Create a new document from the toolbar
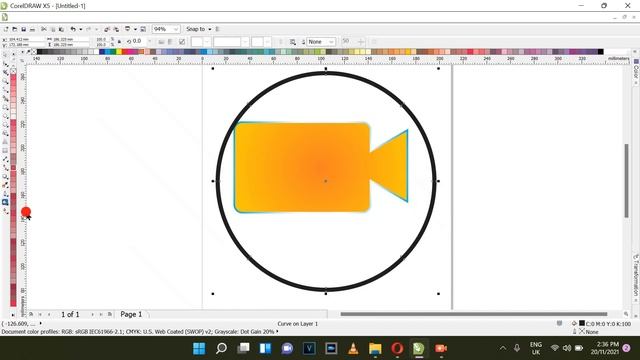This screenshot has width=640, height=360. pyautogui.click(x=6, y=29)
